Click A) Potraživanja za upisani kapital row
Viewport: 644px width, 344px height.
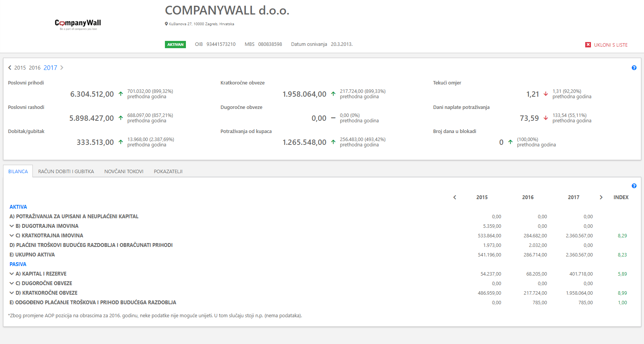74,216
